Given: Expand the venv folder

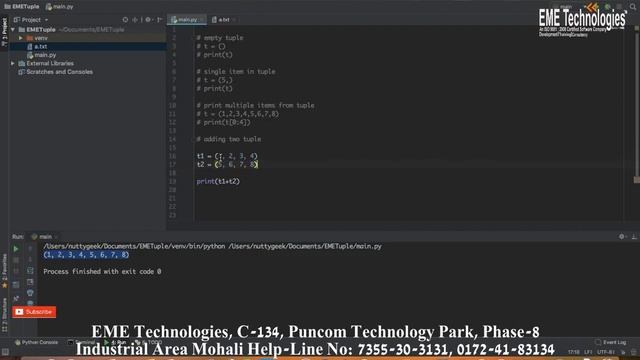Looking at the screenshot, I should [x=20, y=38].
